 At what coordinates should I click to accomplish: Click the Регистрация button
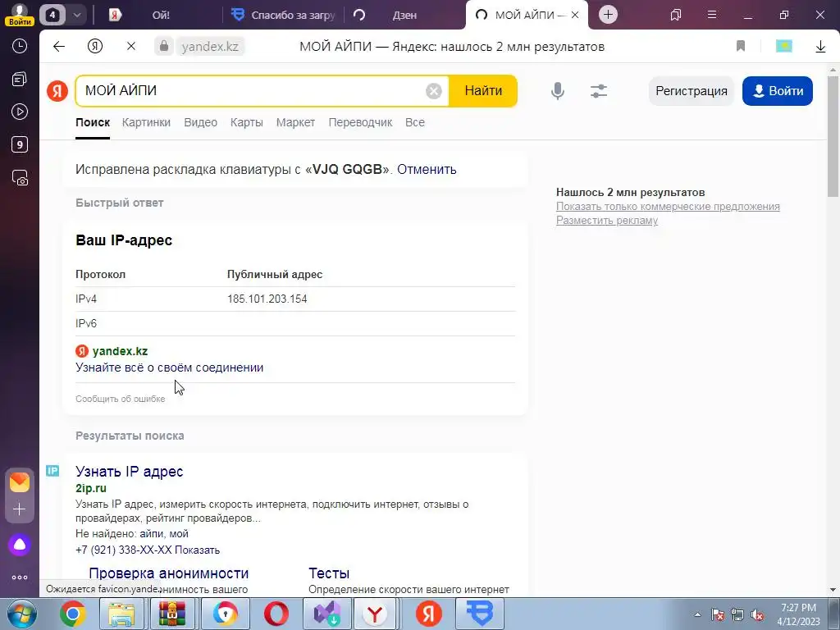(691, 91)
